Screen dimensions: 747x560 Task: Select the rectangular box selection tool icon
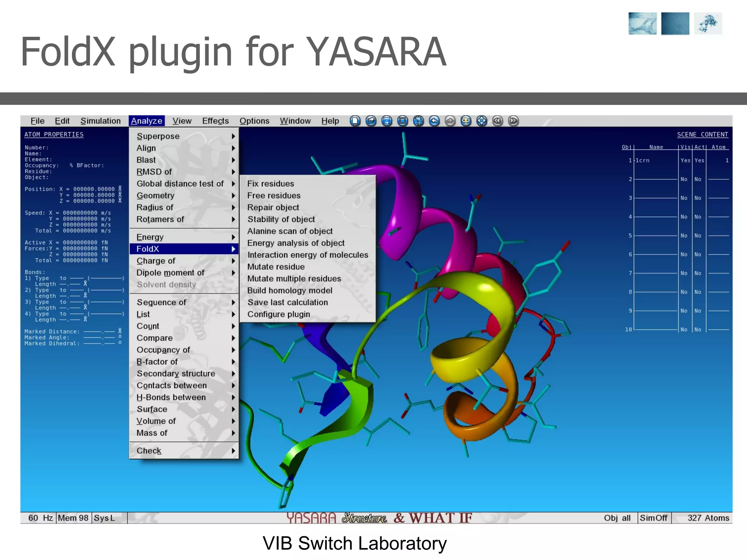[x=403, y=121]
